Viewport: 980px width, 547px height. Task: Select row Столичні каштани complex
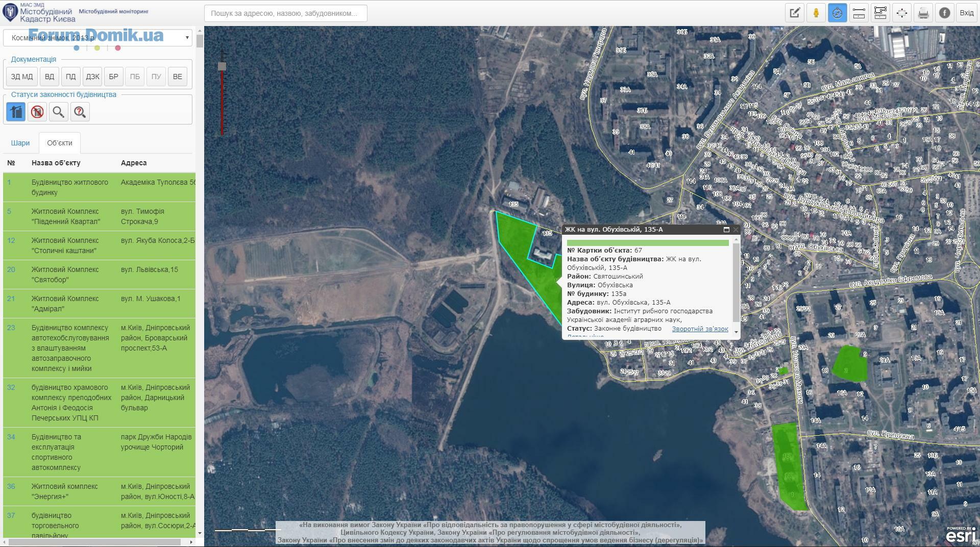tap(99, 245)
